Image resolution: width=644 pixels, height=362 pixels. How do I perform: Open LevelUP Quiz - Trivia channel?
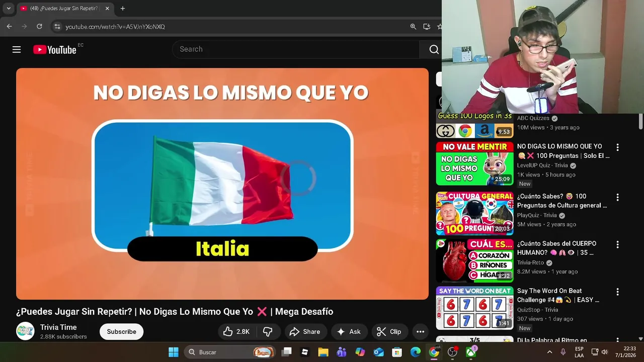click(x=542, y=165)
